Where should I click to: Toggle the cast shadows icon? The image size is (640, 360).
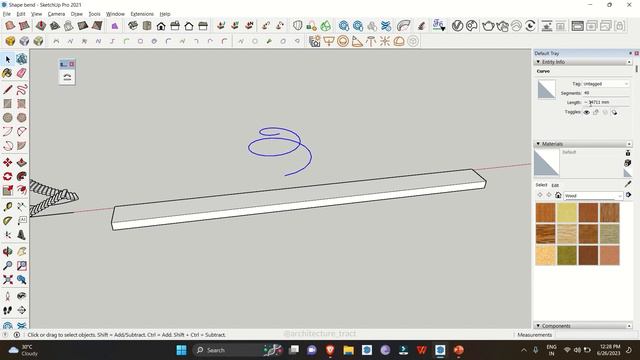(x=614, y=112)
